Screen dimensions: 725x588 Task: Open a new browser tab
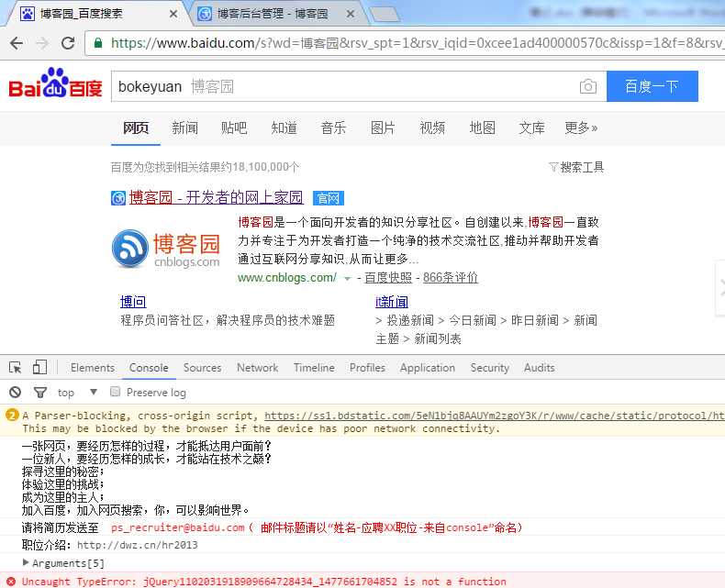tap(385, 15)
